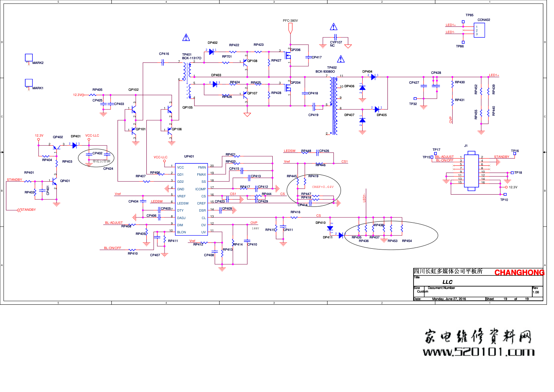Viewport: 554px width, 392px height.
Task: Click the warning triangle above the TP402 label
Action: tap(341, 59)
